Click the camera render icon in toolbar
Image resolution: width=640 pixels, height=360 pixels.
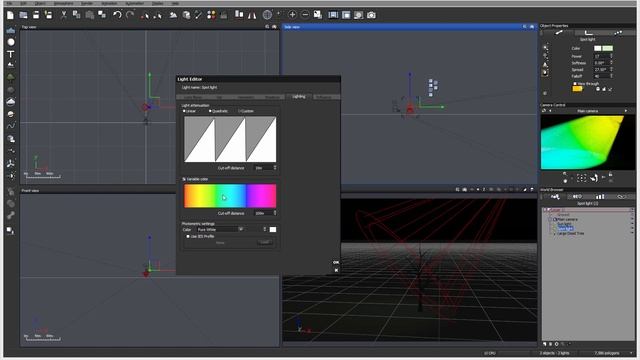coord(371,15)
